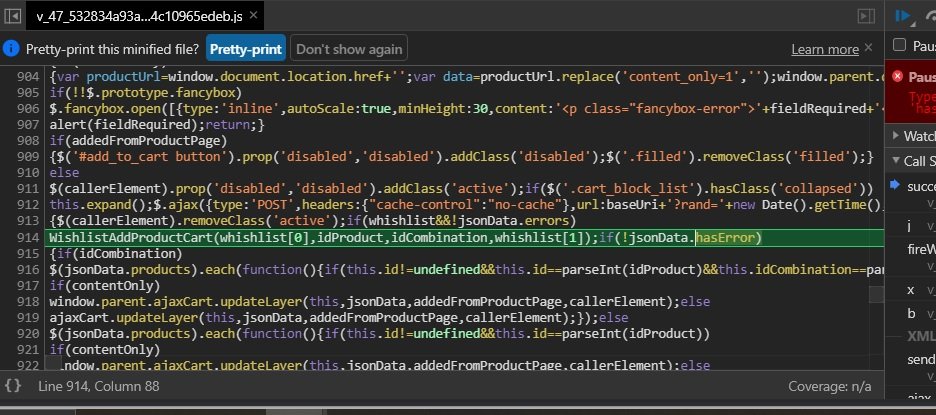Set a breakpoint on line number 918
Screen dimensions: 936x415
[x=28, y=302]
